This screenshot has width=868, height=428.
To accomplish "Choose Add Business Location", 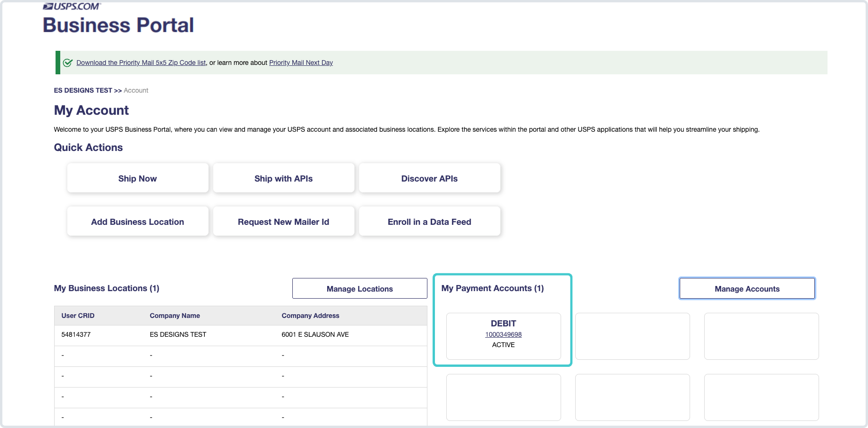I will click(x=137, y=222).
